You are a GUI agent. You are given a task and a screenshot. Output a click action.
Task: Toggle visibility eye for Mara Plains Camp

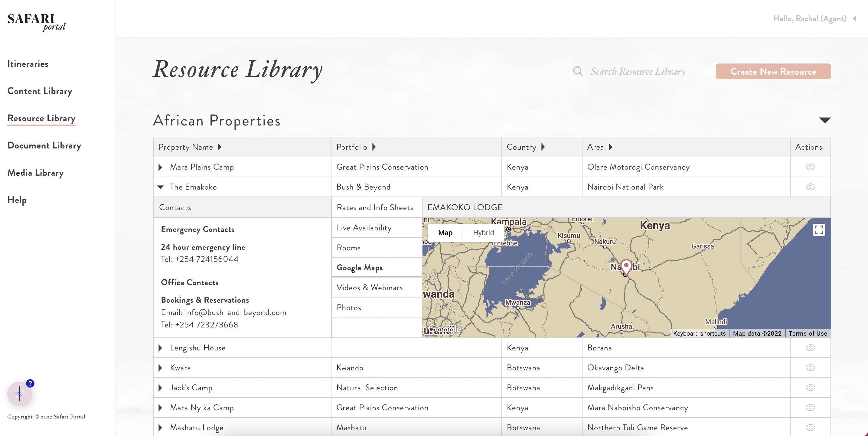click(810, 167)
